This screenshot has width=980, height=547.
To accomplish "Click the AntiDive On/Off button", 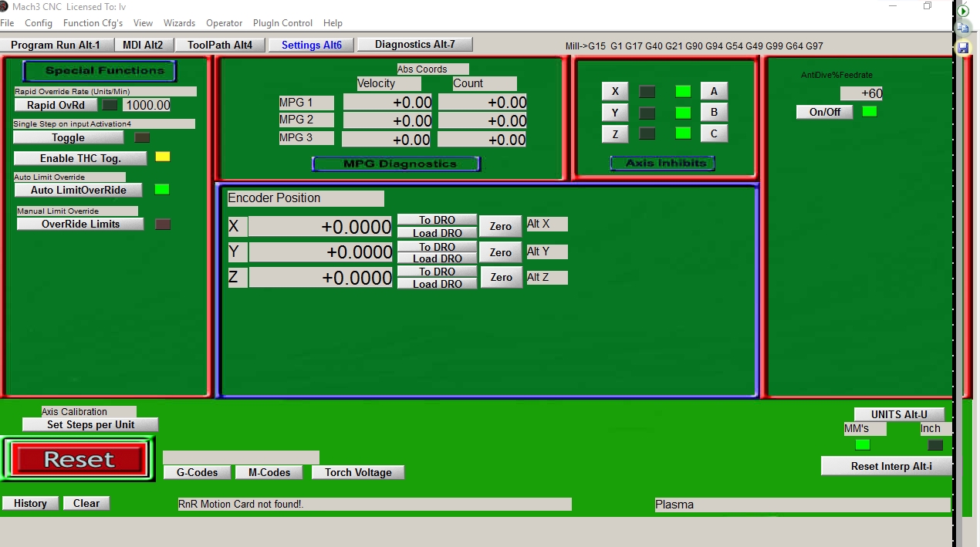I will tap(825, 112).
